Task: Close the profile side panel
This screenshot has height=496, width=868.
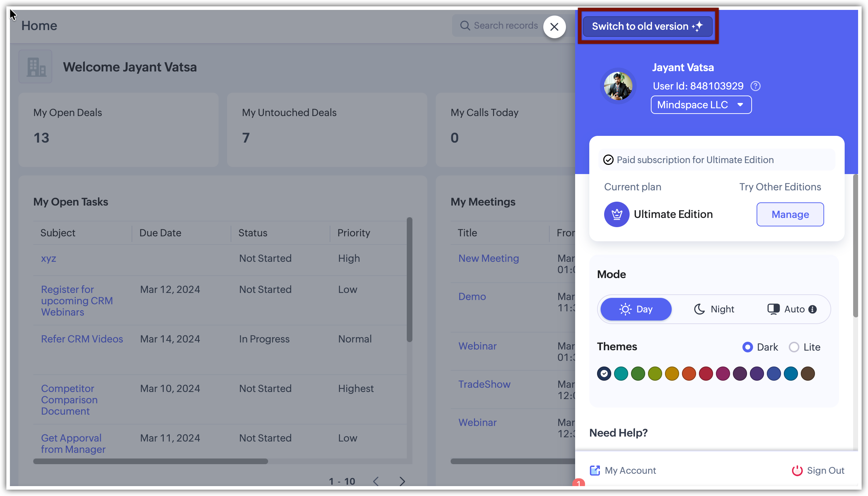Action: 554,27
